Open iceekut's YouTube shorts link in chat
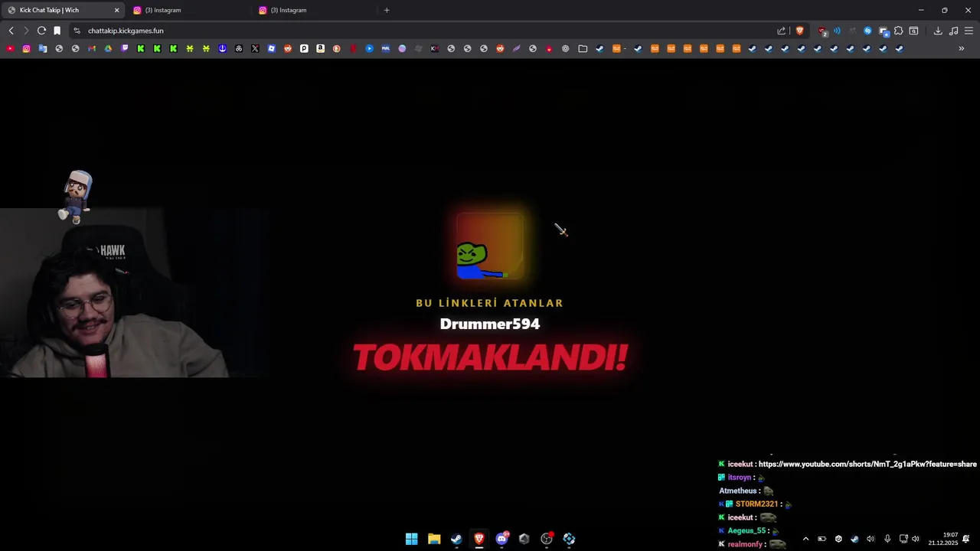 867,464
